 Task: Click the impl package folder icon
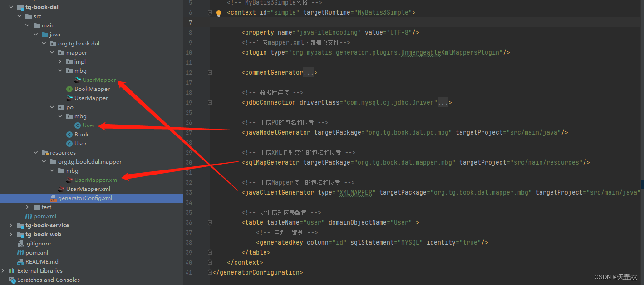(69, 62)
